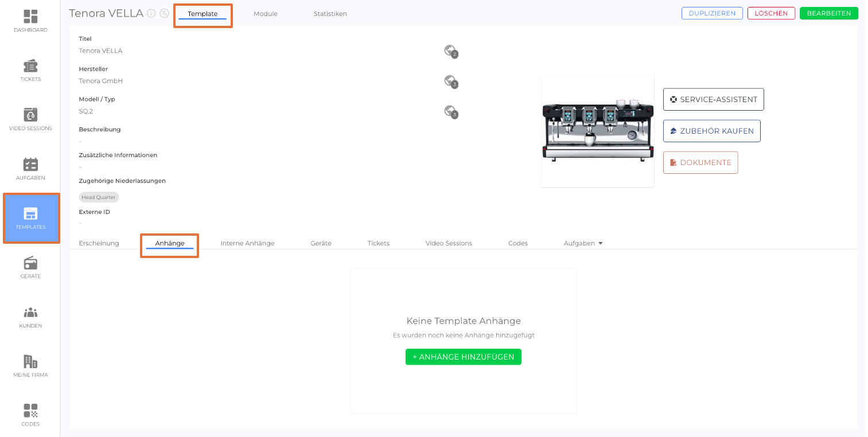Image resolution: width=868 pixels, height=437 pixels.
Task: Open Aufgaben in the sidebar
Action: click(x=30, y=169)
